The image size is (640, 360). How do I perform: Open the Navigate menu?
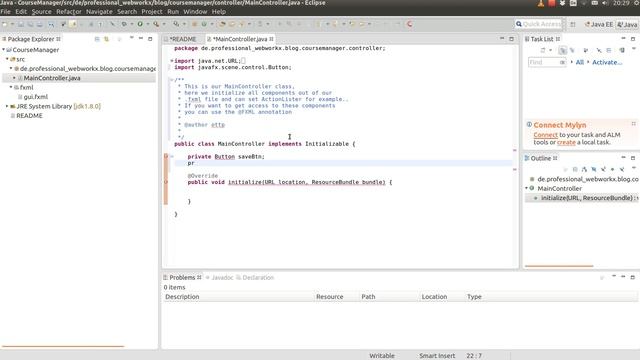tap(99, 11)
